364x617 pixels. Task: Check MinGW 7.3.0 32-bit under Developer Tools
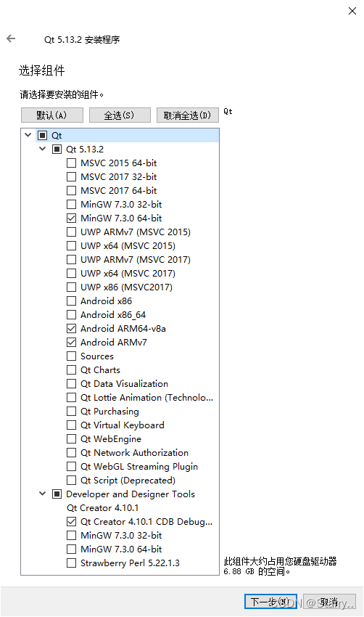pyautogui.click(x=71, y=536)
